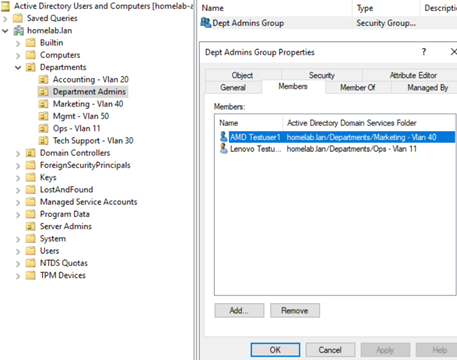The height and width of the screenshot is (360, 457).
Task: Click the LostAndFound folder icon
Action: tap(31, 190)
